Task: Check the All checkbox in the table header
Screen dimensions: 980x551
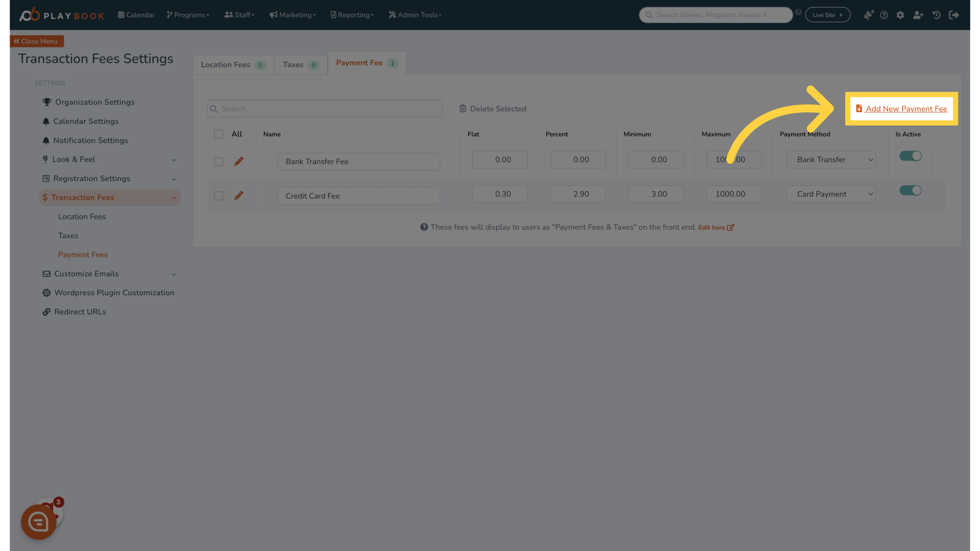Action: coord(218,133)
